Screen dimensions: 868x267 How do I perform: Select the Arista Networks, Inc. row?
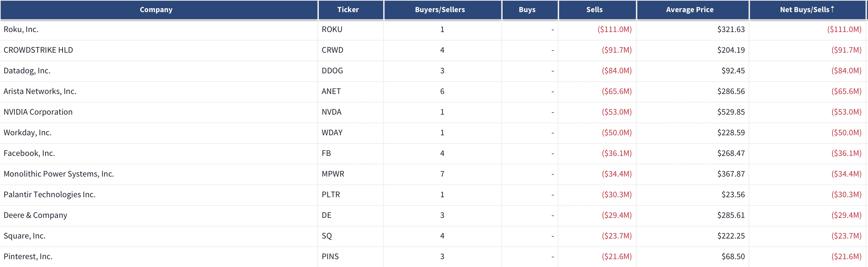(434, 91)
